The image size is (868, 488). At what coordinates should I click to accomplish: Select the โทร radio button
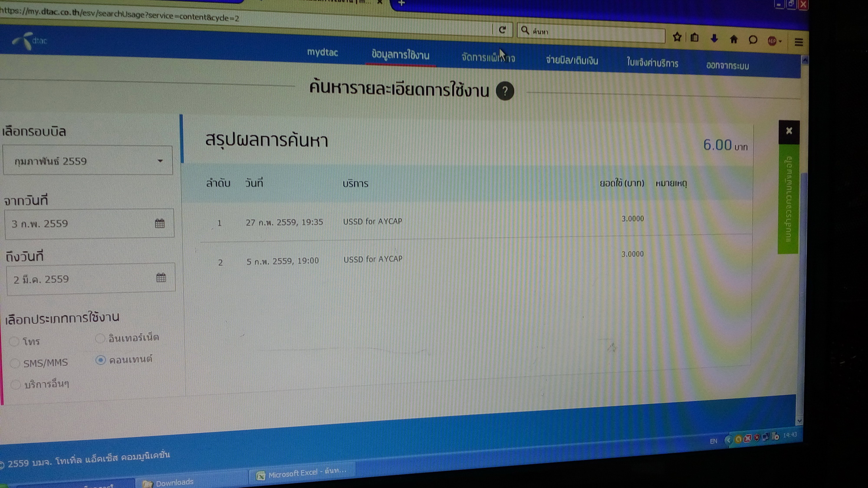pos(14,341)
